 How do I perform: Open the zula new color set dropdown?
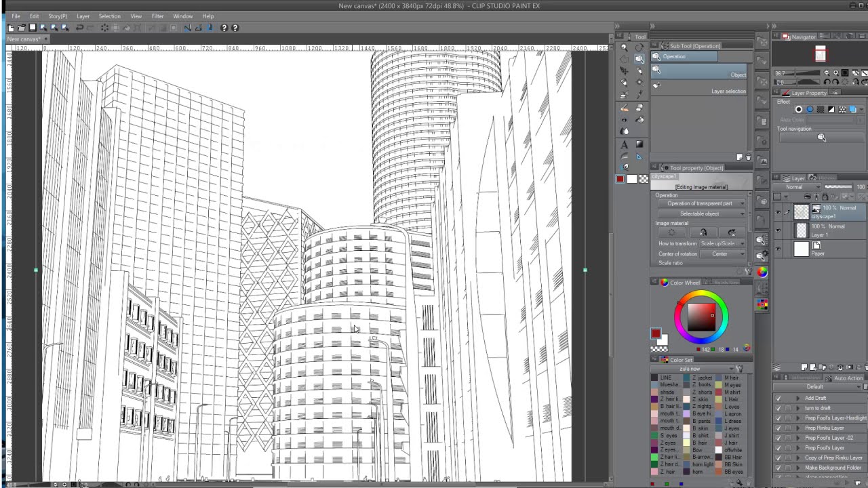pos(692,369)
